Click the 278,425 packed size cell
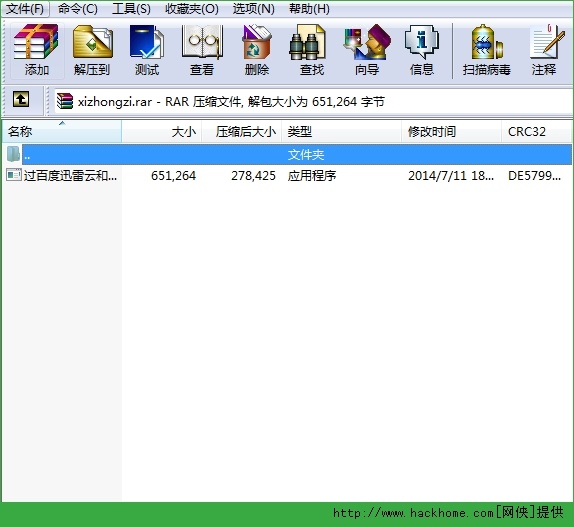This screenshot has height=527, width=574. pyautogui.click(x=253, y=176)
